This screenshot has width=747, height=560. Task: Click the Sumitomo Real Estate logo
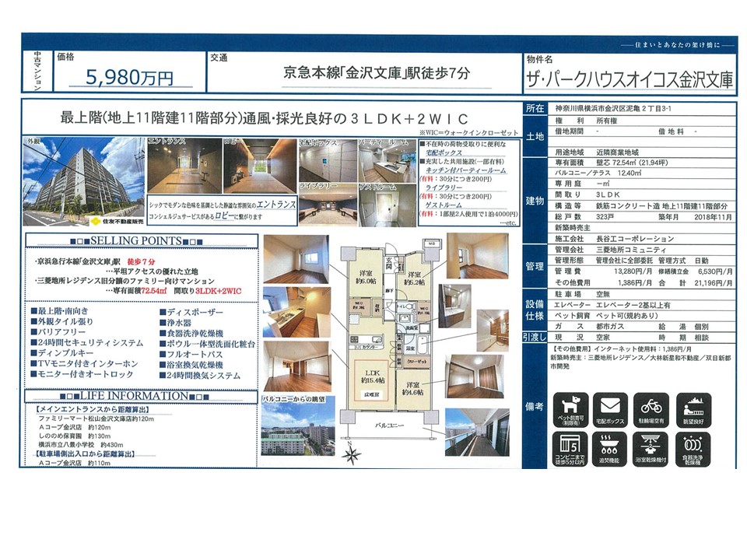[117, 221]
